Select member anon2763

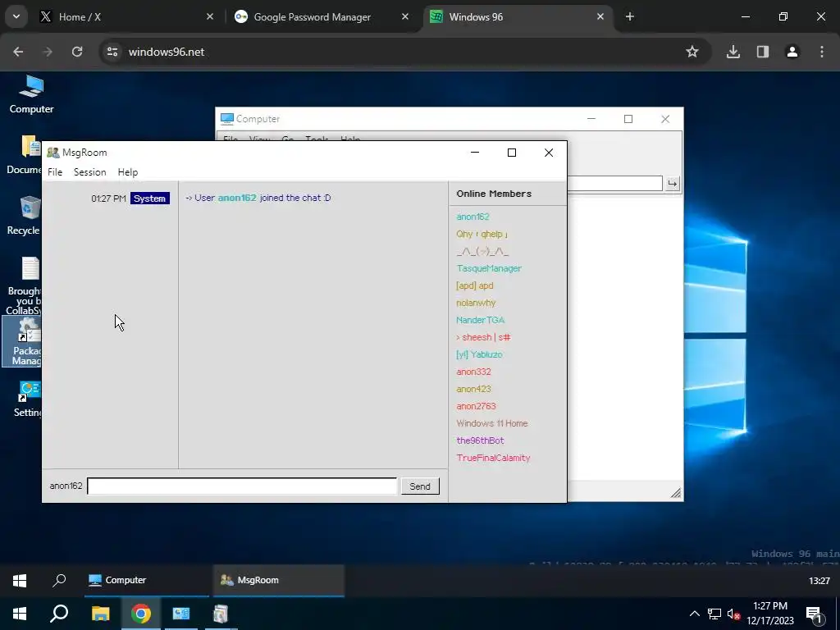click(x=477, y=406)
